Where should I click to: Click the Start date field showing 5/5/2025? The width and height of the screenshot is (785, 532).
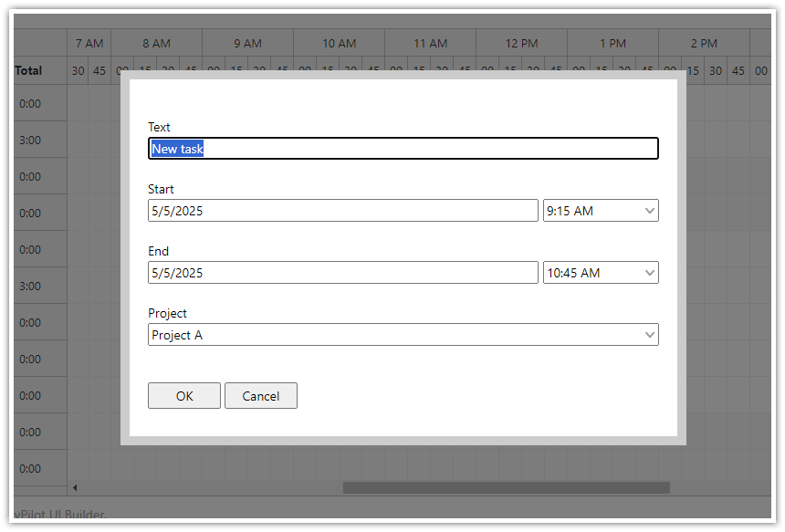pos(343,210)
